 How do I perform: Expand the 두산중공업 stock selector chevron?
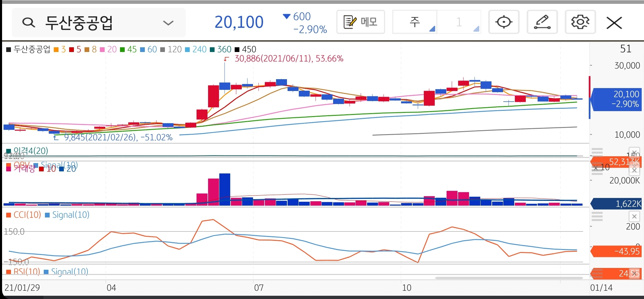coord(168,23)
